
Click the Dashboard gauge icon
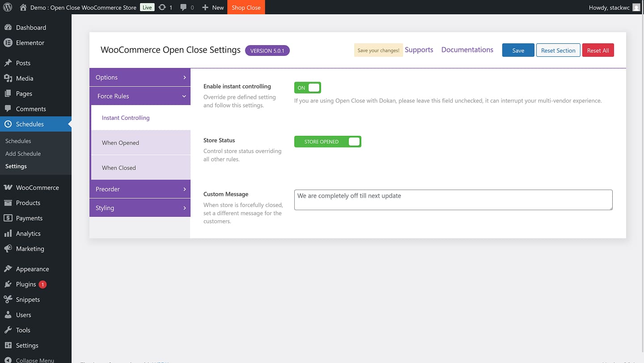coord(8,27)
